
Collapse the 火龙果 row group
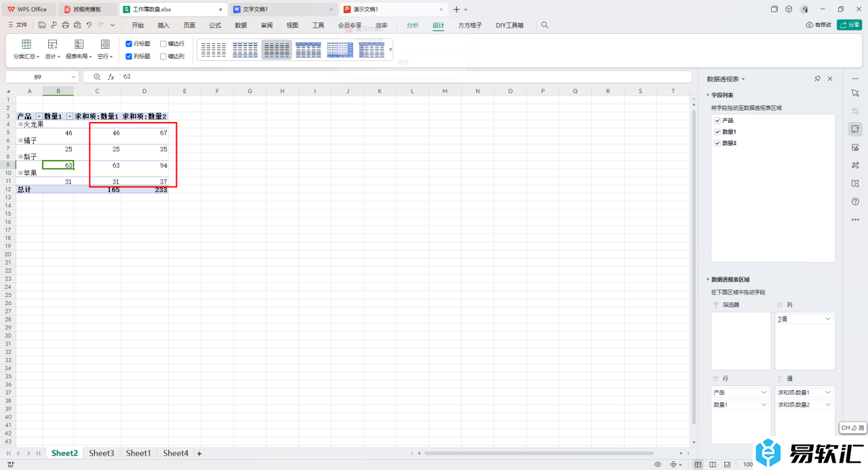pos(20,125)
